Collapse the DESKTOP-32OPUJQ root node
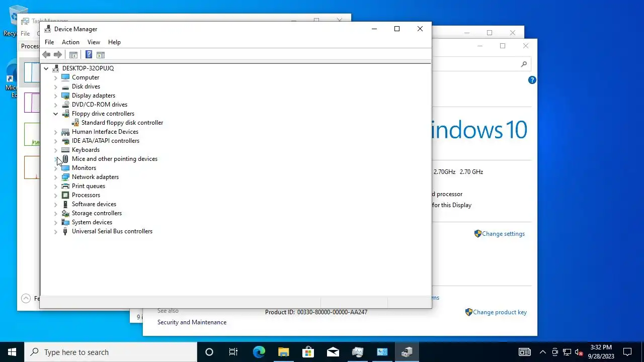 point(46,68)
